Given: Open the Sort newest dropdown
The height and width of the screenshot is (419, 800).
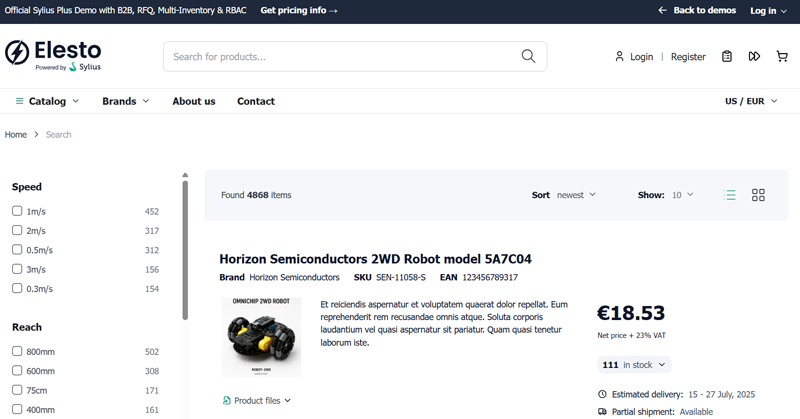Looking at the screenshot, I should pos(576,195).
